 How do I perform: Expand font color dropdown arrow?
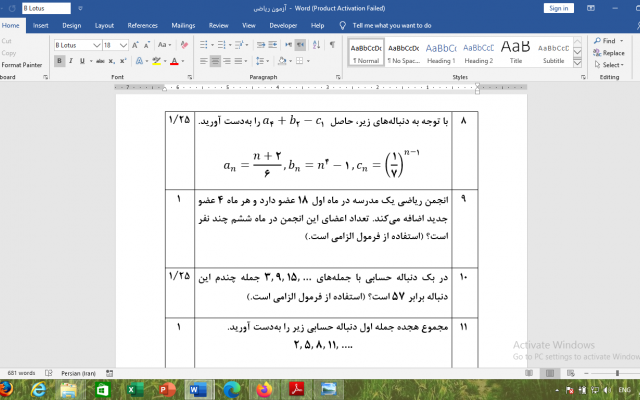[x=183, y=61]
